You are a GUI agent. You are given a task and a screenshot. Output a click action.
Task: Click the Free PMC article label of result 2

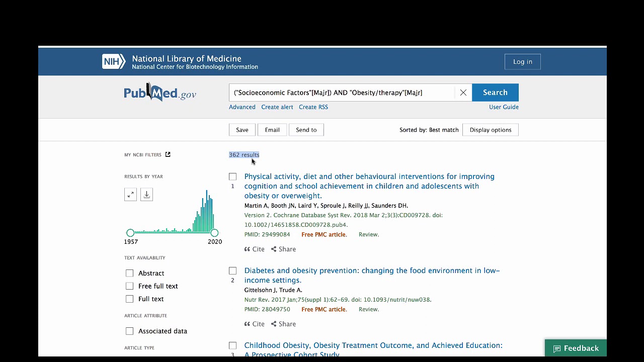324,309
